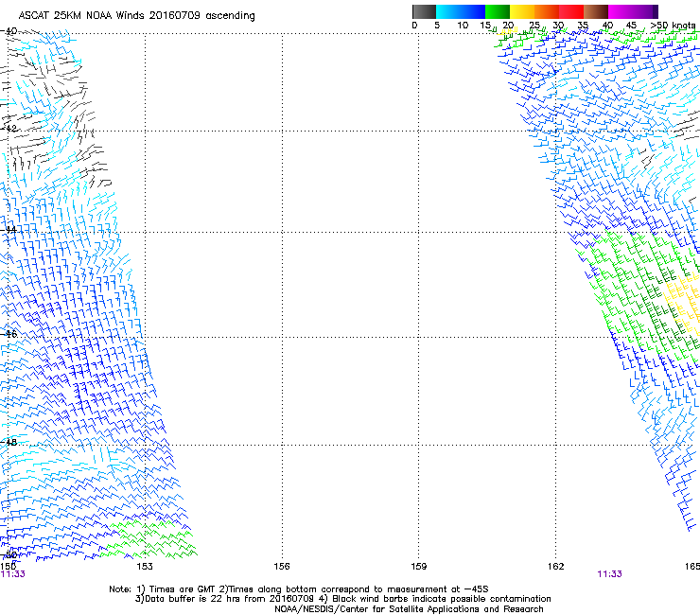The width and height of the screenshot is (700, 615).
Task: Select the brown 35-40 knots legend swatch
Action: click(x=596, y=11)
